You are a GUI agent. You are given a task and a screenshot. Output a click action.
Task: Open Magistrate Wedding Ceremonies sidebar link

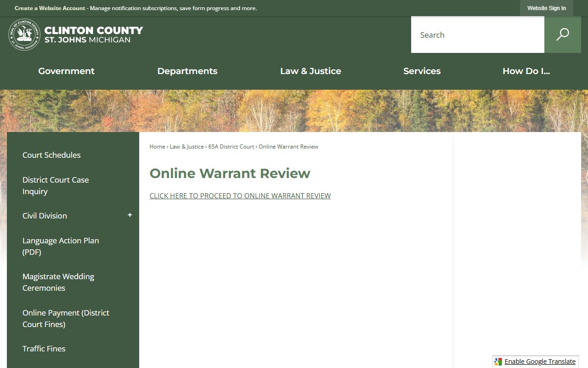[x=58, y=282]
